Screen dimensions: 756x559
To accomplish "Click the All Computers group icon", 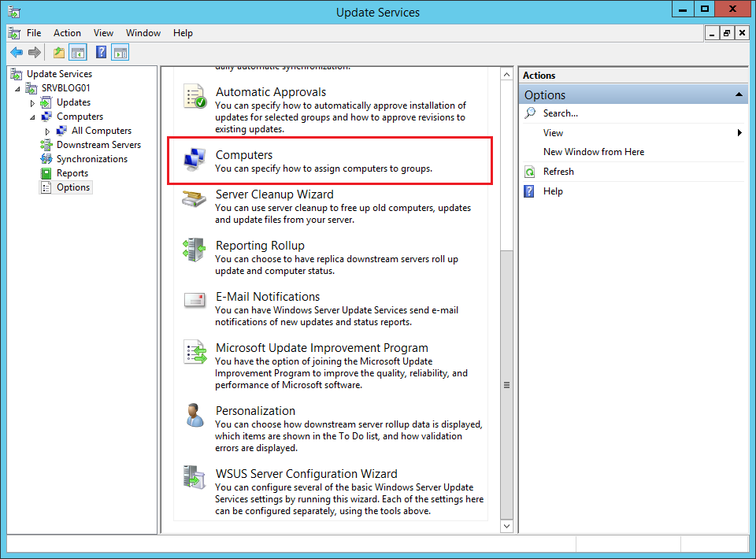I will pyautogui.click(x=61, y=131).
